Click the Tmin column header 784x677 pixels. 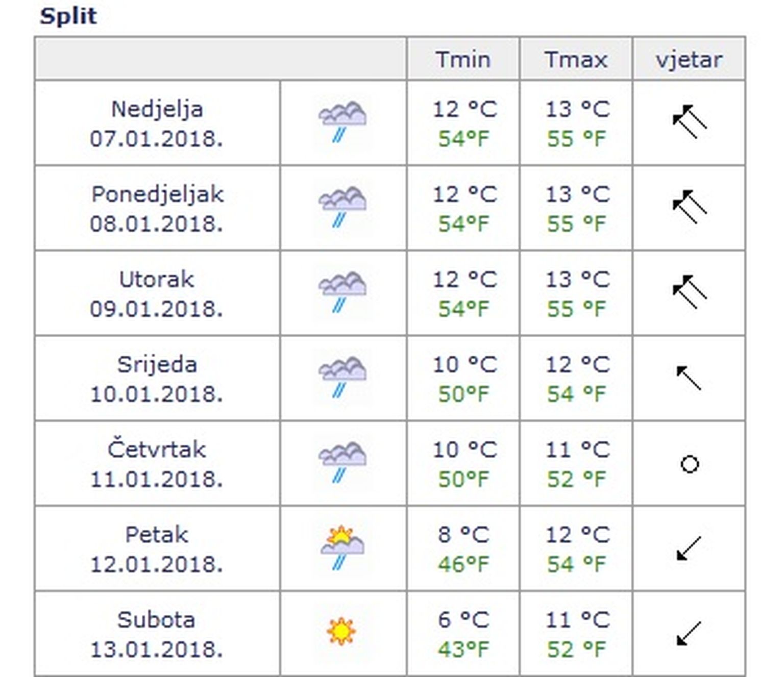click(x=463, y=59)
